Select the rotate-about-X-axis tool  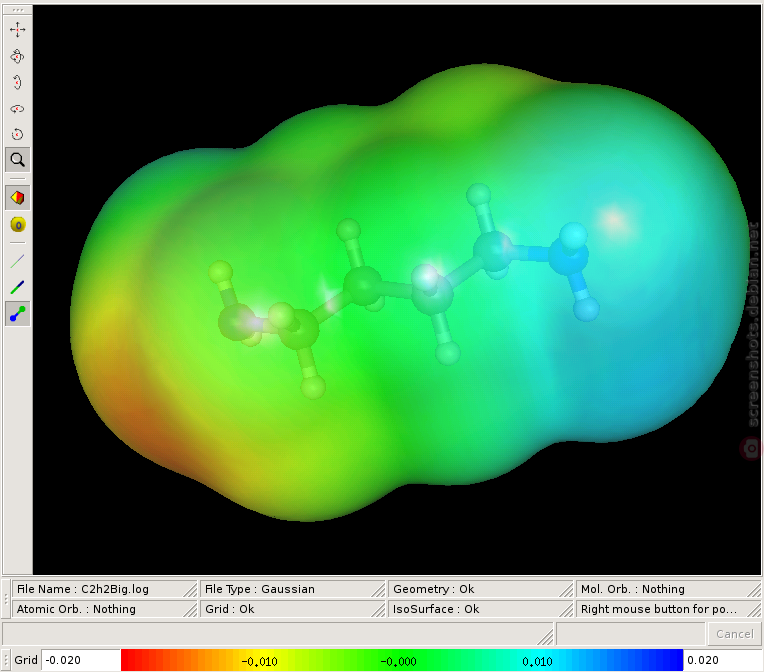coord(18,82)
